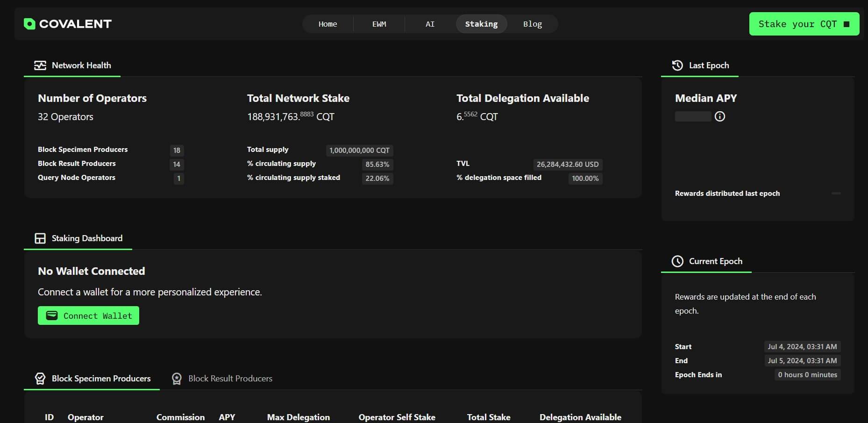Image resolution: width=868 pixels, height=423 pixels.
Task: Click the Block Specimen Producers badge icon
Action: coord(40,379)
